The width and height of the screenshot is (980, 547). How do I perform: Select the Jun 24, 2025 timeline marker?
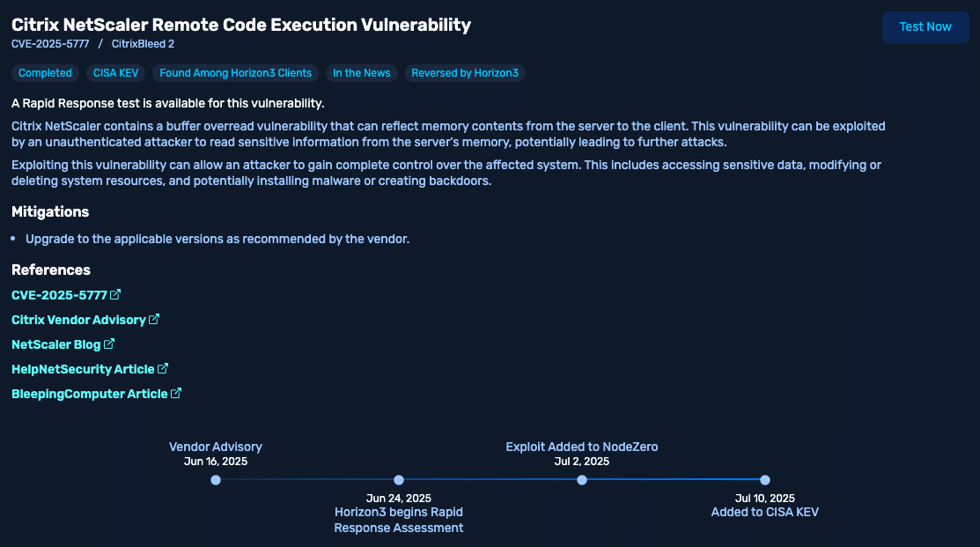coord(399,480)
